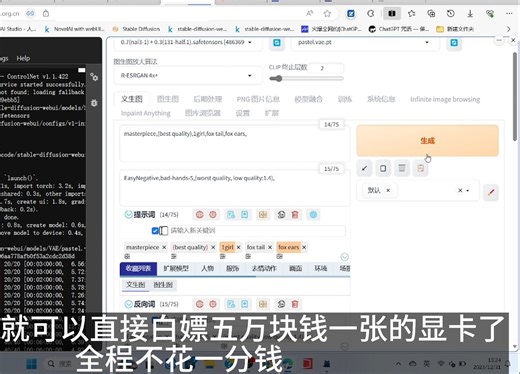This screenshot has height=374, width=520.
Task: Open the browser read aloud icon
Action: pos(310,14)
